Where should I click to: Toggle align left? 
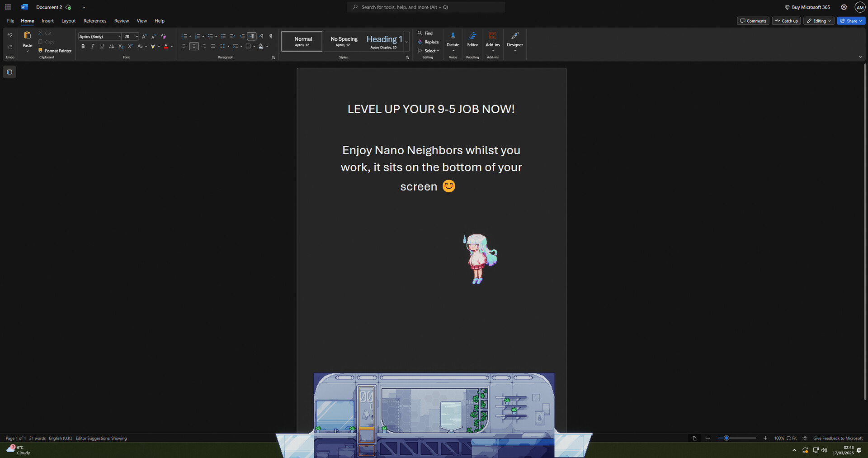(184, 46)
